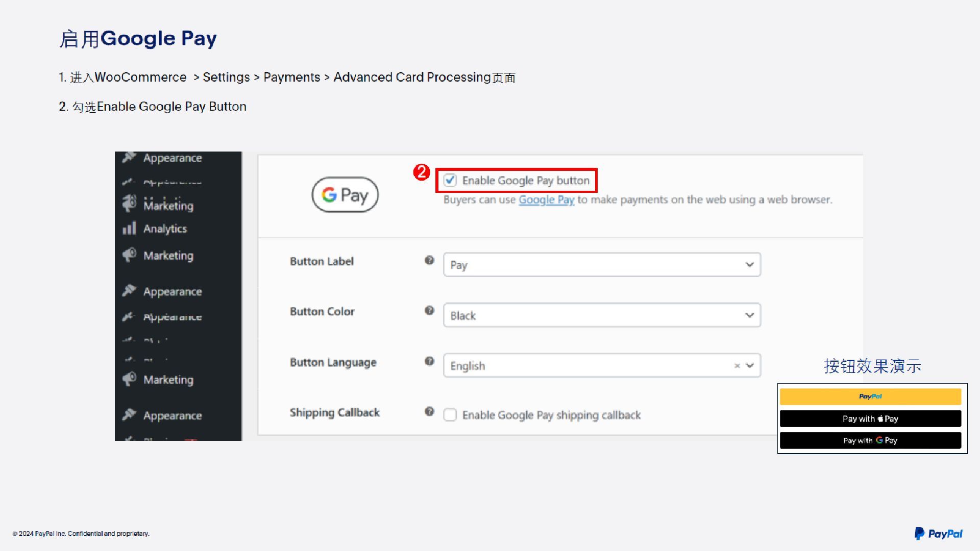Click the step 1 WooCommerce Settings path text
This screenshot has height=551, width=980.
pos(287,77)
